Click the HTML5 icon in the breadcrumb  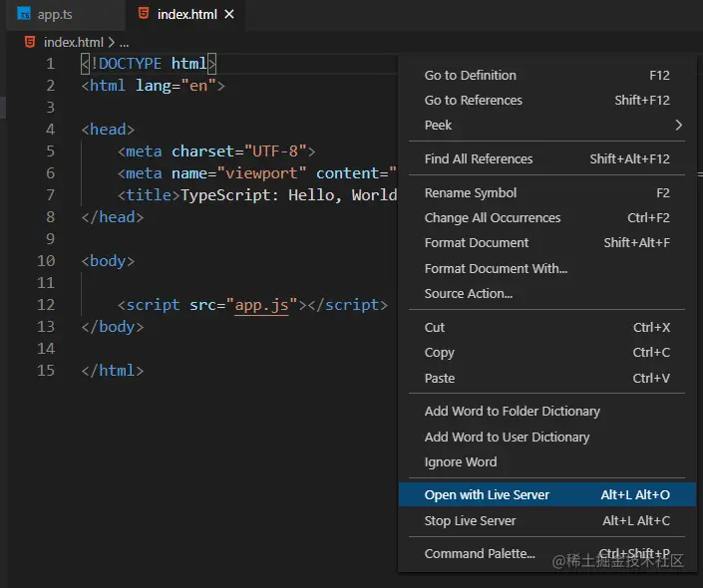pos(30,42)
